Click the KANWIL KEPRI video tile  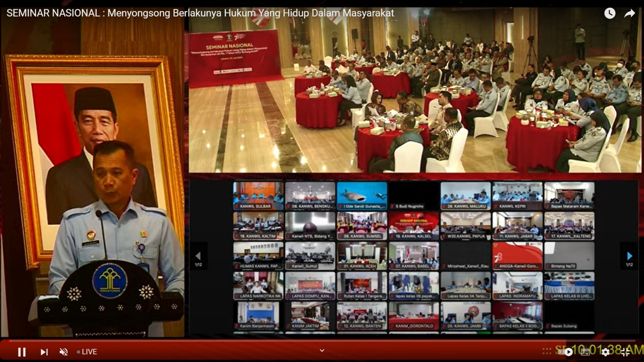click(x=517, y=196)
